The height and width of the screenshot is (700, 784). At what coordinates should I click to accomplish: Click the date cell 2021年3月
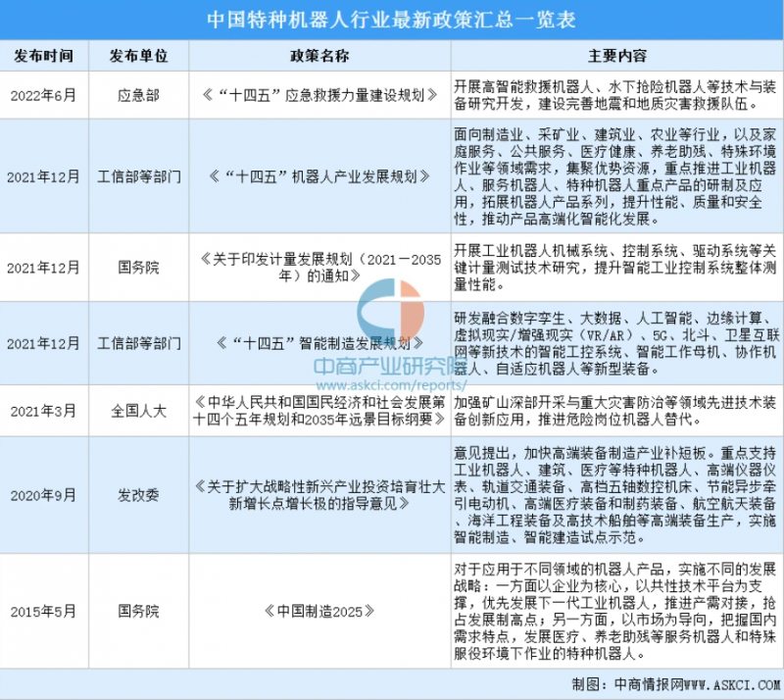pos(43,411)
